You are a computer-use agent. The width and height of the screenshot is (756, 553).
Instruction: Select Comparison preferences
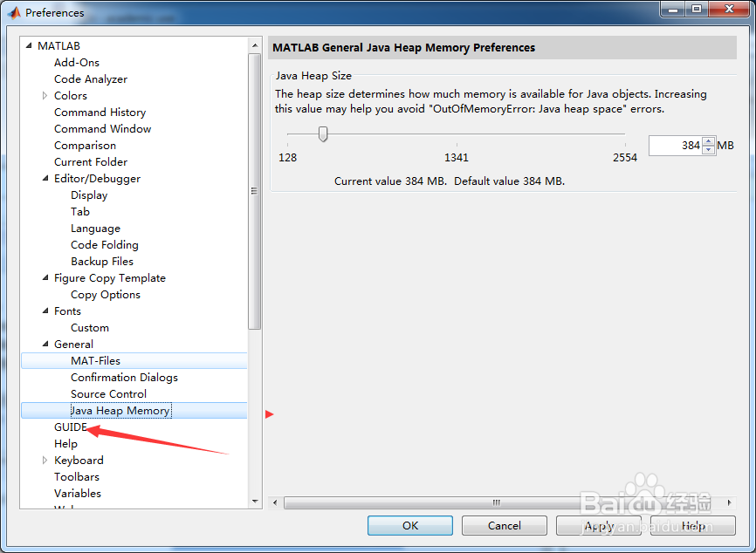[x=85, y=146]
